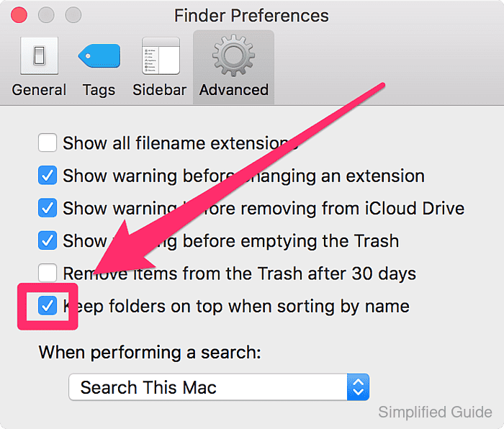504x429 pixels.
Task: Switch to the General tab label
Action: (39, 90)
